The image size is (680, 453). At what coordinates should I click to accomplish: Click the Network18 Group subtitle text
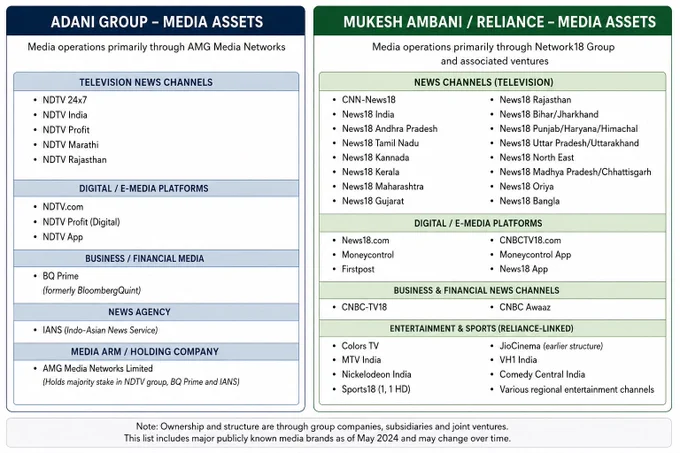coord(493,54)
